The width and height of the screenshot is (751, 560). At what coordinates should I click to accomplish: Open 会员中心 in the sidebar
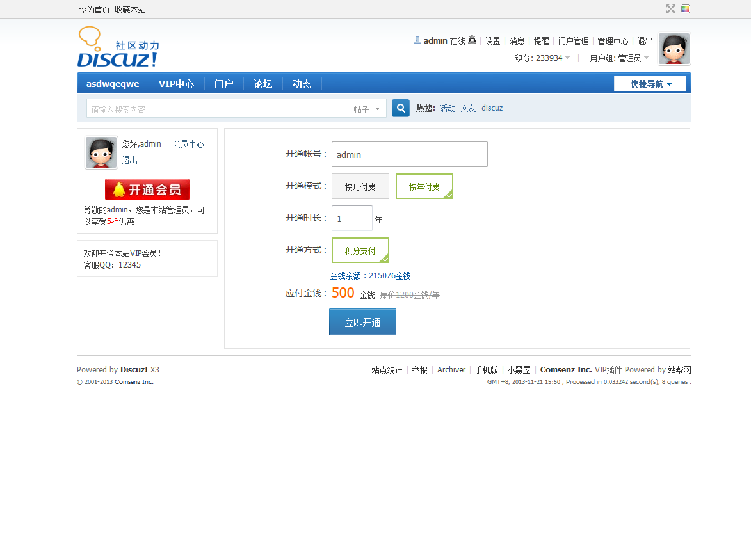pos(188,144)
